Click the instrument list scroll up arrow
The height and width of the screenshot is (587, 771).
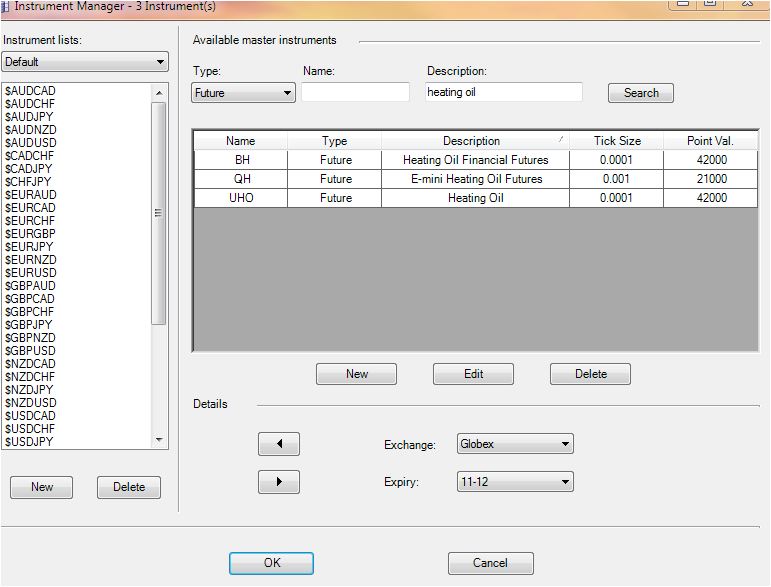pos(159,93)
